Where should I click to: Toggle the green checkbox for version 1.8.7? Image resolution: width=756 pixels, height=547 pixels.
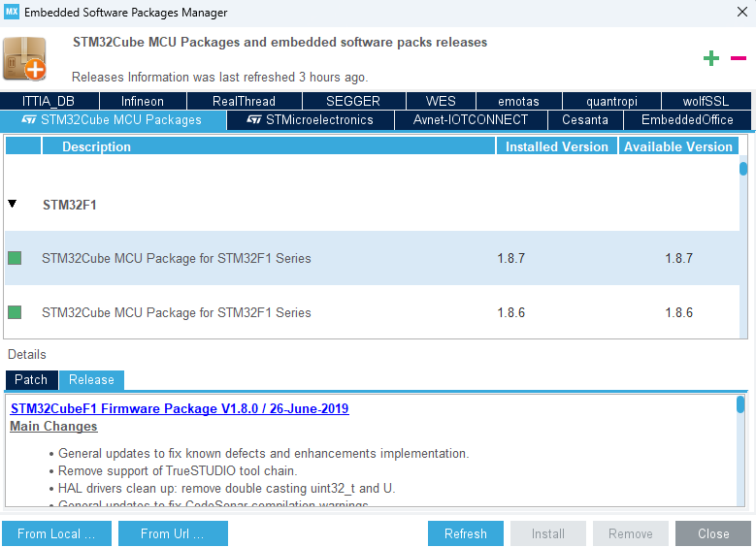tap(15, 258)
